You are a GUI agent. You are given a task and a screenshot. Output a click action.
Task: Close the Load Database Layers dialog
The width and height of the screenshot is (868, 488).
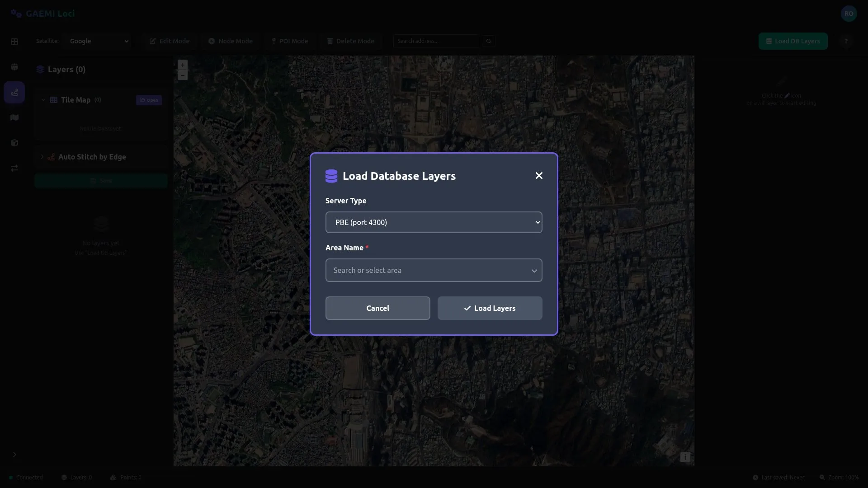[x=539, y=176]
